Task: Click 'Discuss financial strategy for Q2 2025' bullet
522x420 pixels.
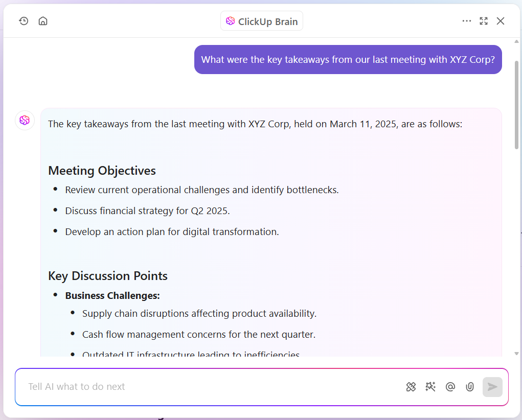Action: click(x=147, y=211)
